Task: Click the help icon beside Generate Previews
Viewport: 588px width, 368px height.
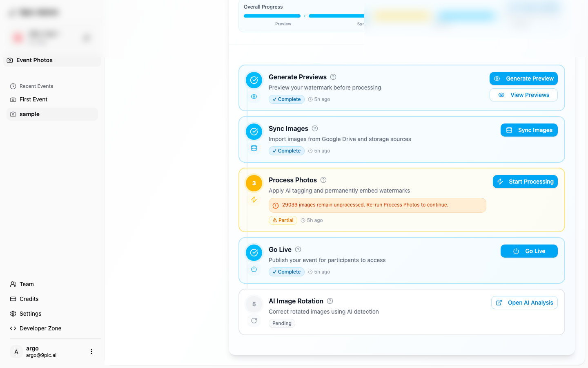Action: click(x=333, y=77)
